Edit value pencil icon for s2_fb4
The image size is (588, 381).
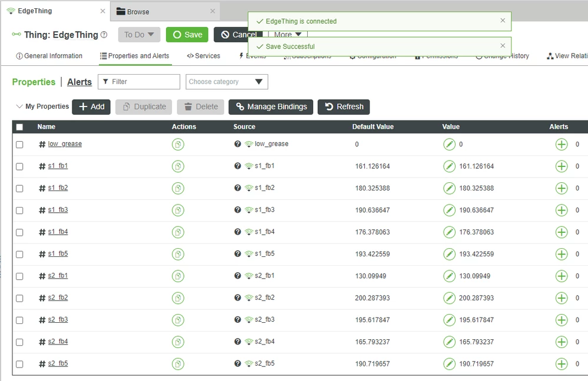[x=449, y=342]
